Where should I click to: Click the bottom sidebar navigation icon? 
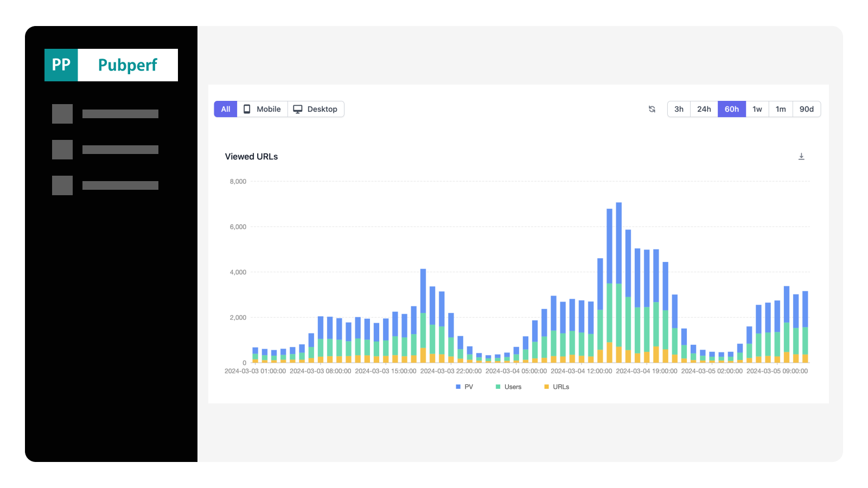[62, 185]
